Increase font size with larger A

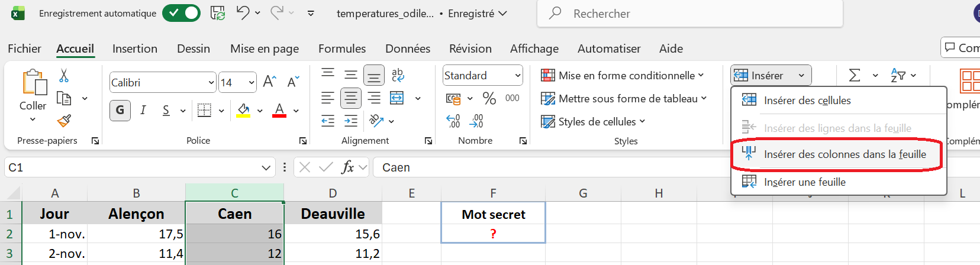coord(269,82)
